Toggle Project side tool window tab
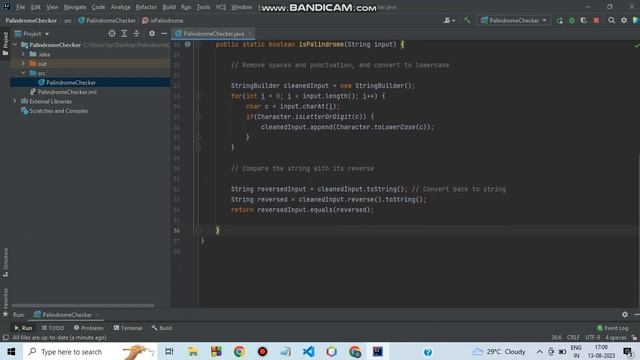The image size is (640, 360). coord(5,44)
